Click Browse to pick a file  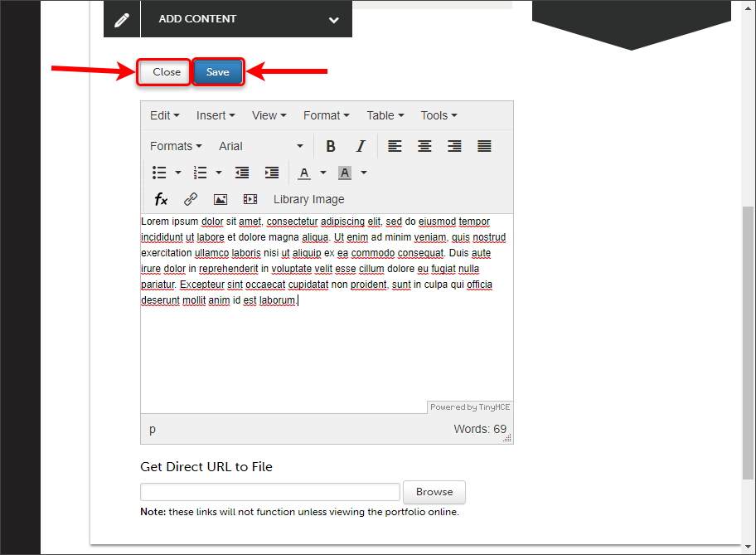tap(434, 492)
